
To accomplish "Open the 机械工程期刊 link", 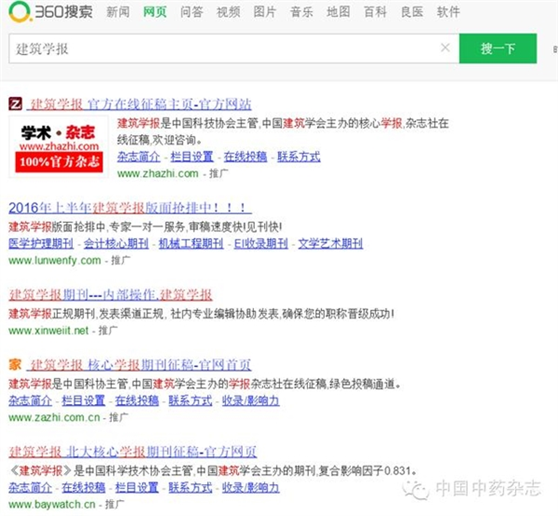I will 191,243.
